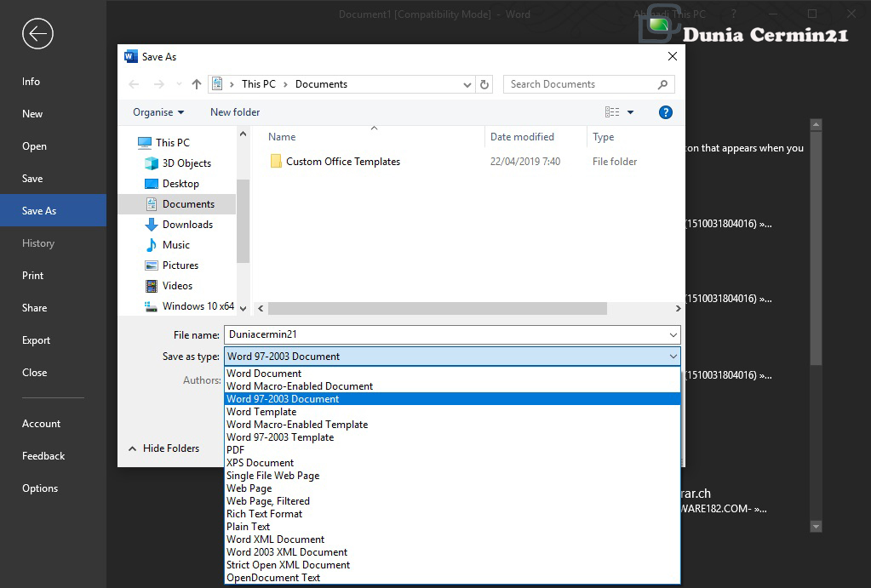The image size is (871, 588).
Task: Select Word Template option
Action: point(452,412)
